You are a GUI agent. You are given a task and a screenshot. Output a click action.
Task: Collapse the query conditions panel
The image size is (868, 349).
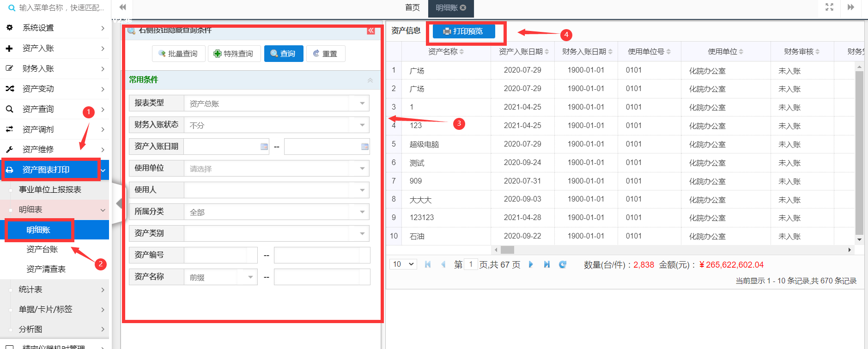(x=370, y=31)
